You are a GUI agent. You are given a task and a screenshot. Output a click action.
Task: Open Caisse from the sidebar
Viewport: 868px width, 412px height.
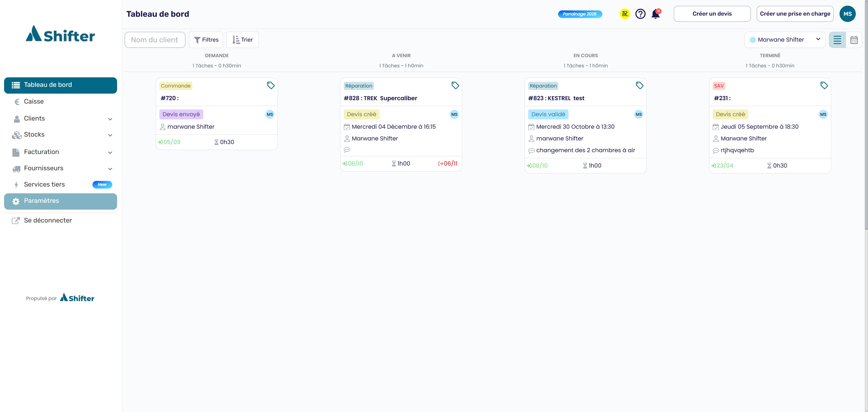point(34,102)
